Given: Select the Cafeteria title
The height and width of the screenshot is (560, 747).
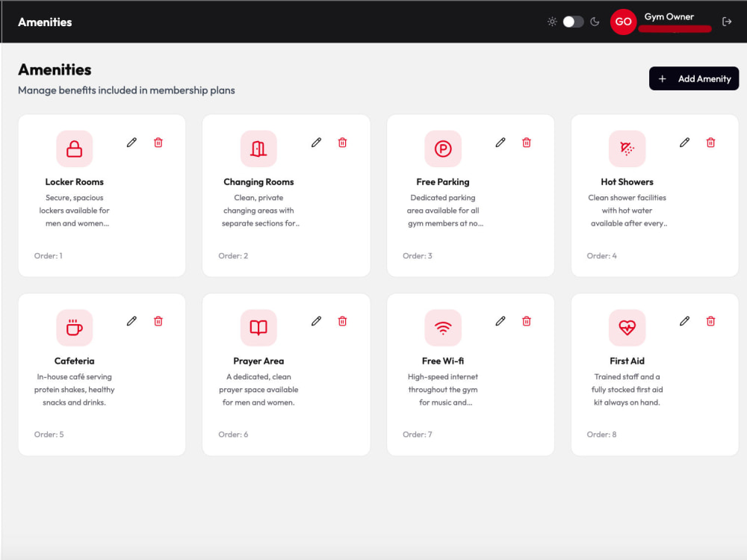Looking at the screenshot, I should pos(74,361).
